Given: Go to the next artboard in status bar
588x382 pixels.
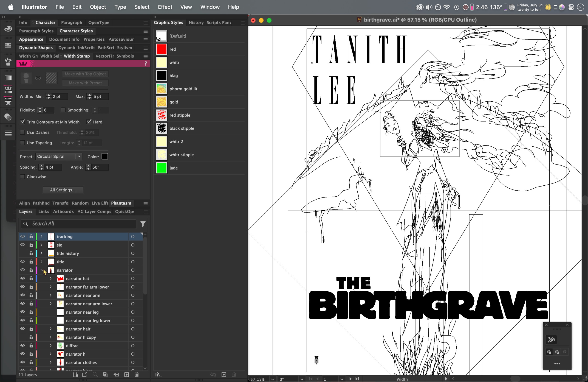Looking at the screenshot, I should [x=350, y=379].
